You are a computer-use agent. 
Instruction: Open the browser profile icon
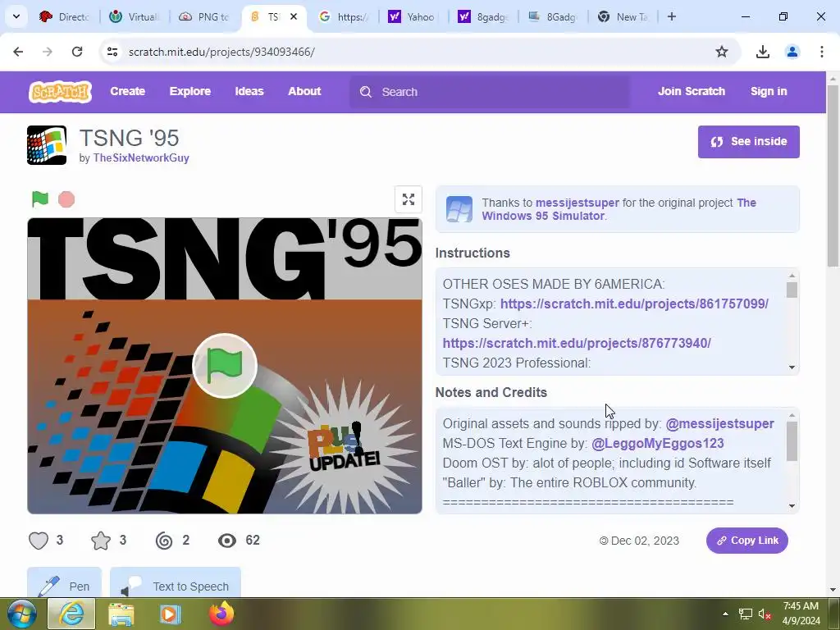pyautogui.click(x=792, y=52)
